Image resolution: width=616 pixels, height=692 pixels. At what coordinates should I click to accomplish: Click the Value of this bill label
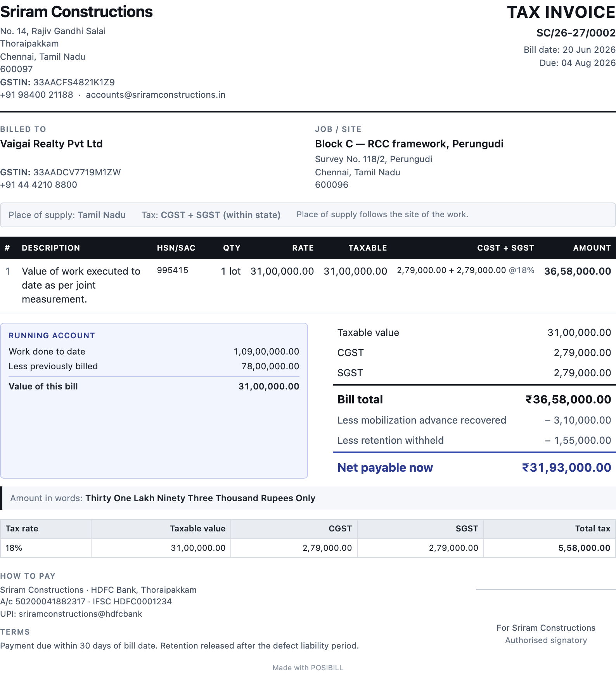pos(43,386)
